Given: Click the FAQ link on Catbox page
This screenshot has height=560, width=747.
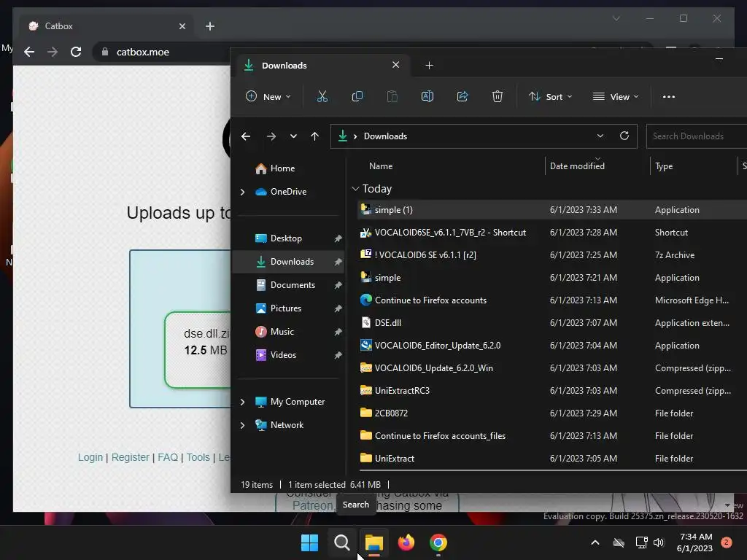Looking at the screenshot, I should pos(168,458).
